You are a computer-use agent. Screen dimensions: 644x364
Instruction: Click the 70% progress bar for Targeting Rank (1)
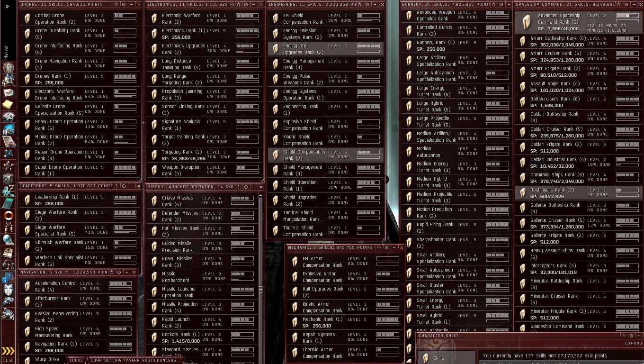(x=247, y=157)
